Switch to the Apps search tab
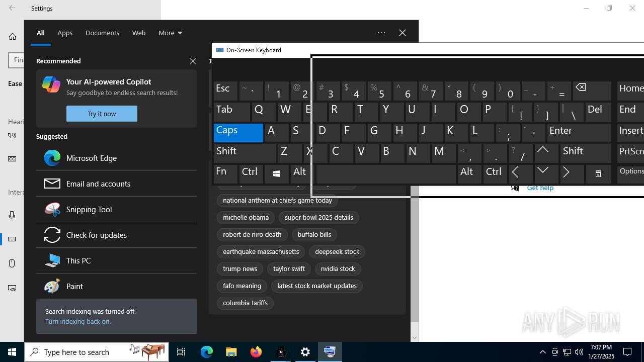644x362 pixels. [x=65, y=33]
